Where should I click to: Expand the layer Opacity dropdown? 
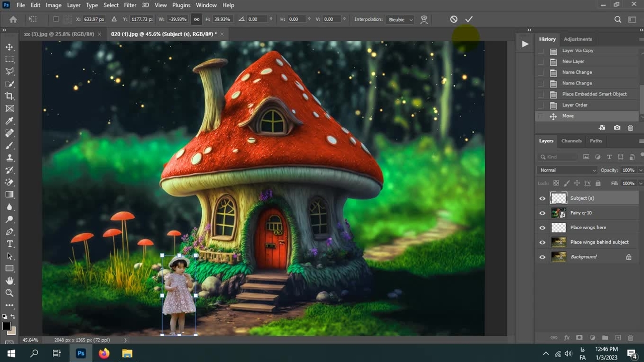point(640,170)
